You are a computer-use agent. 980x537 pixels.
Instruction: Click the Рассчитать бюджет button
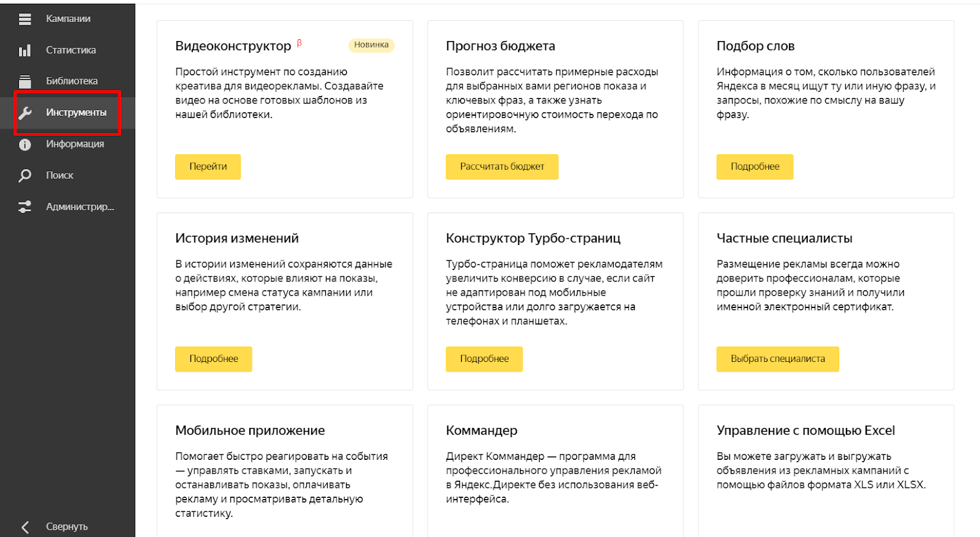(502, 167)
